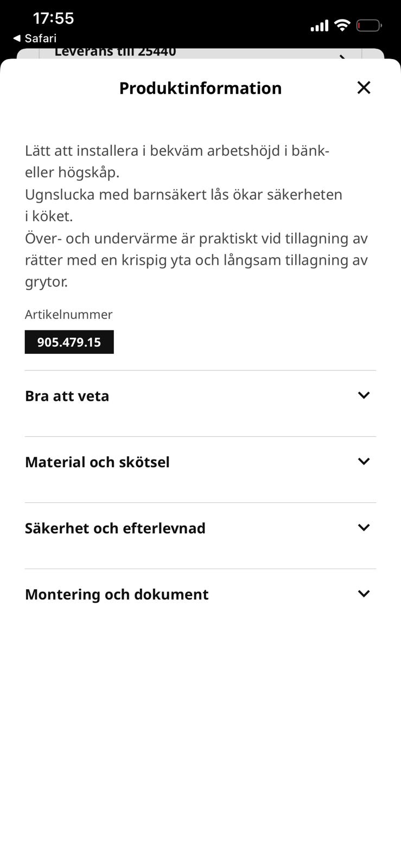The height and width of the screenshot is (868, 401).
Task: Tap the Montering och dokument chevron arrow
Action: pyautogui.click(x=364, y=594)
